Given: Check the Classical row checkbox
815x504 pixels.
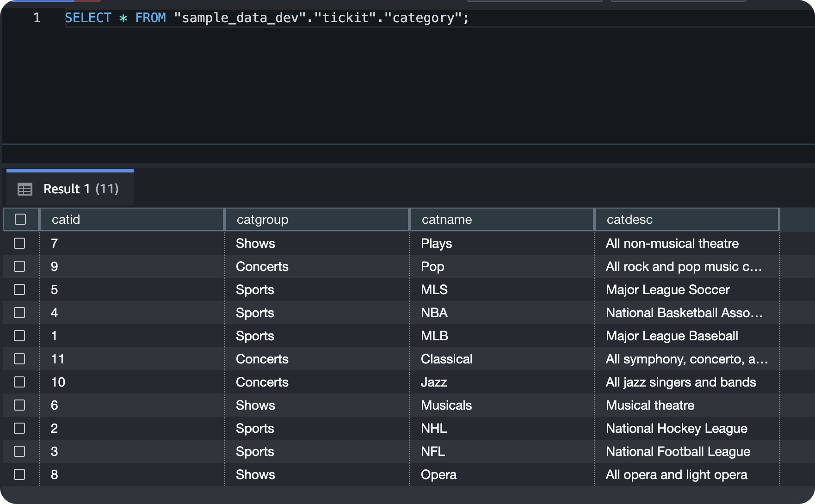Looking at the screenshot, I should coord(19,359).
